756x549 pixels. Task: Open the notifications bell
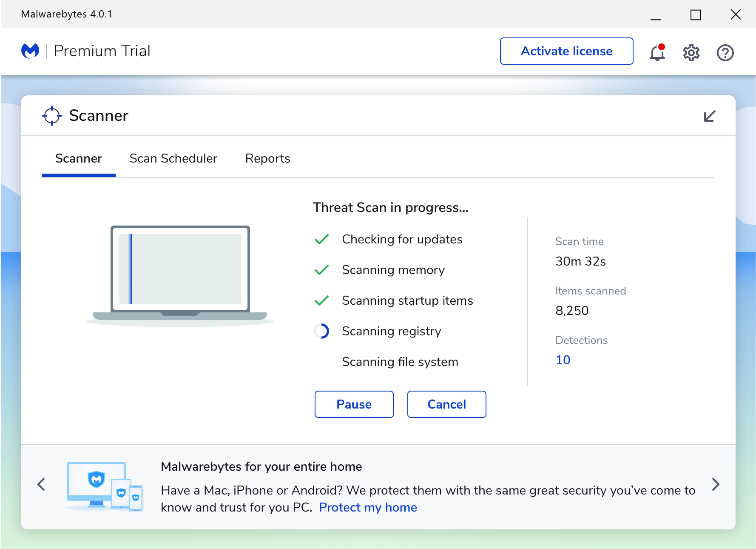pos(657,52)
